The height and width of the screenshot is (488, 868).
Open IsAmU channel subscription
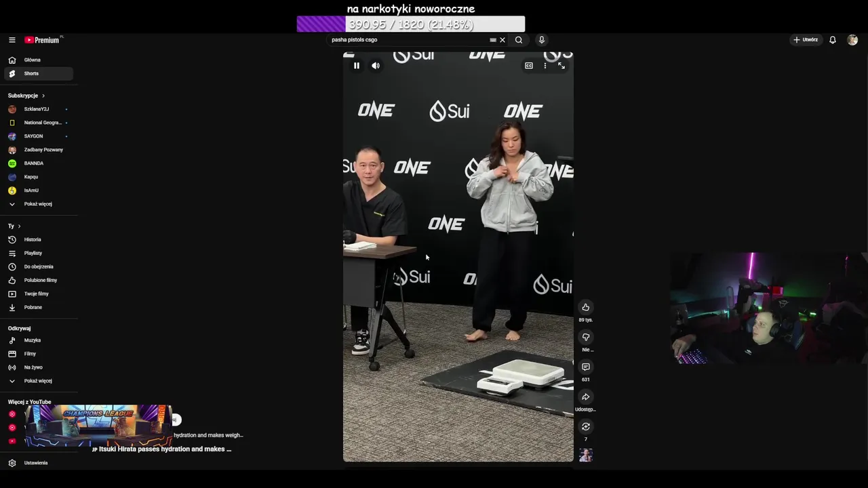(39, 190)
